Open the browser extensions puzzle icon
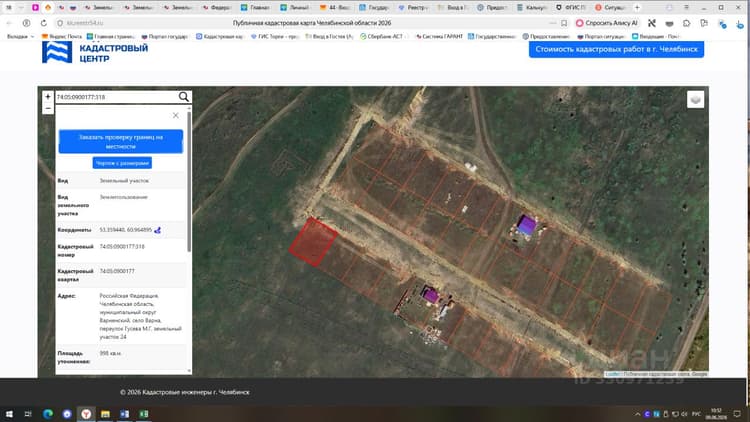The width and height of the screenshot is (750, 422). click(x=686, y=23)
